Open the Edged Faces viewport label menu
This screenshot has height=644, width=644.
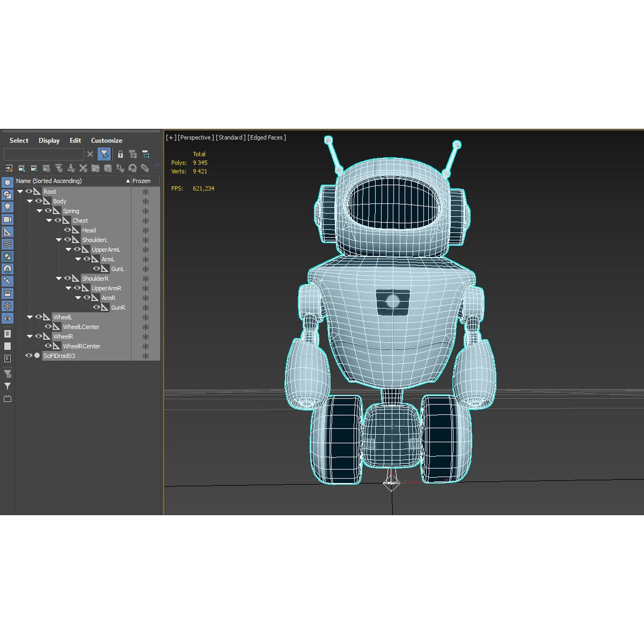[x=267, y=138]
